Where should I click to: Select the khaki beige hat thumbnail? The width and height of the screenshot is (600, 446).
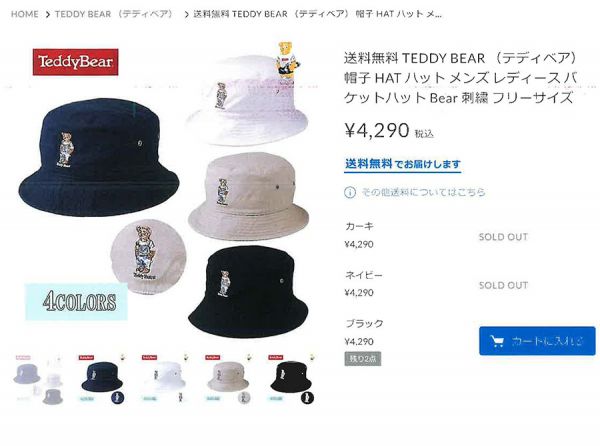click(229, 379)
